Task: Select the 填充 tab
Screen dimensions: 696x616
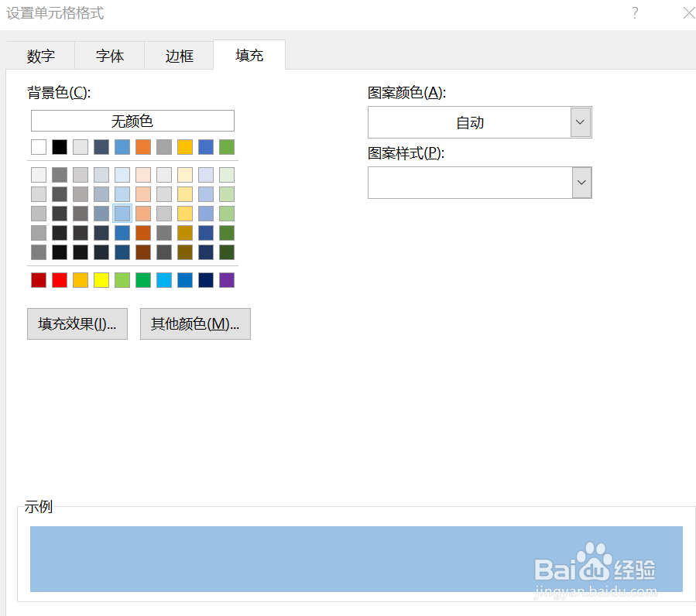Action: click(x=249, y=55)
